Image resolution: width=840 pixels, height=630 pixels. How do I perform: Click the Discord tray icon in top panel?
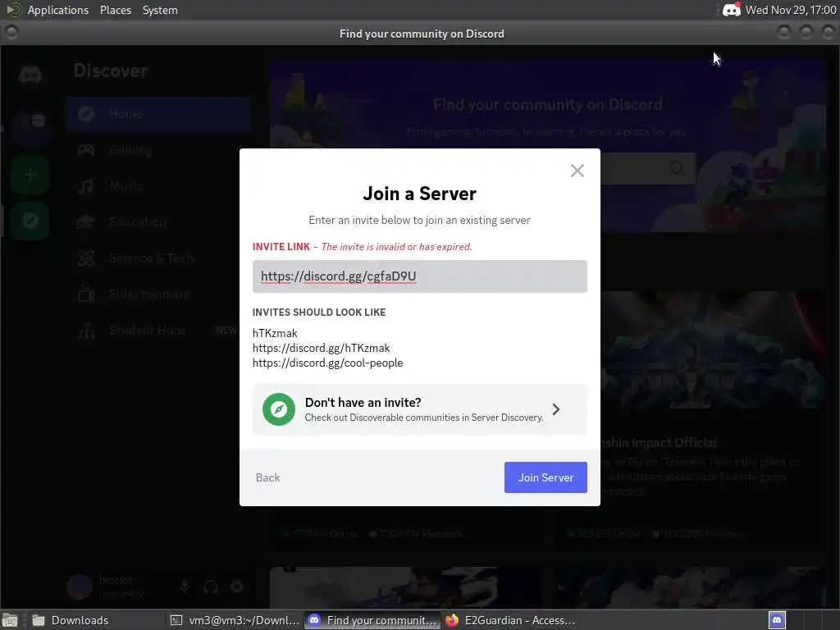tap(731, 10)
